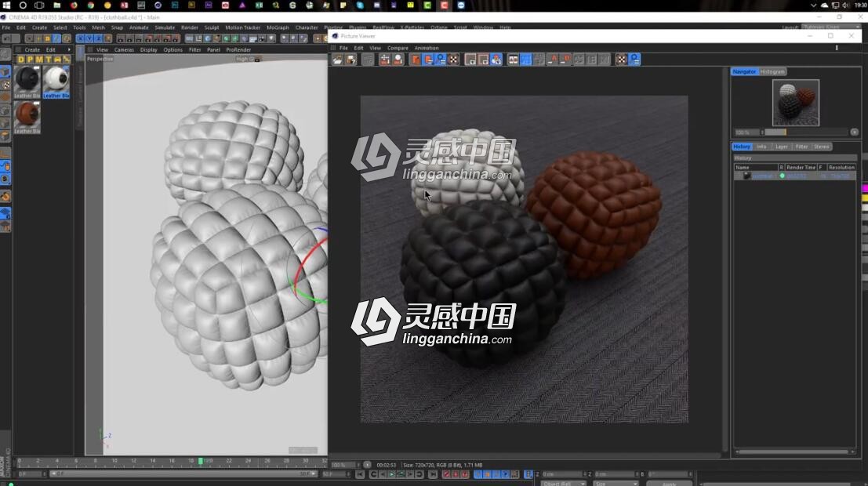Click Set as A icon in Picture Viewer
The height and width of the screenshot is (486, 868).
pos(553,60)
